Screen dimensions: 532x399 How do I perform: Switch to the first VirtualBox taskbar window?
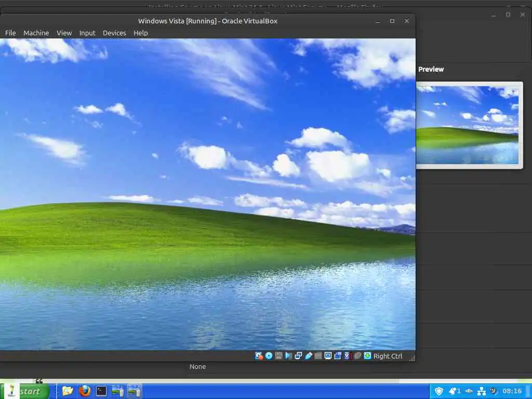click(x=118, y=391)
